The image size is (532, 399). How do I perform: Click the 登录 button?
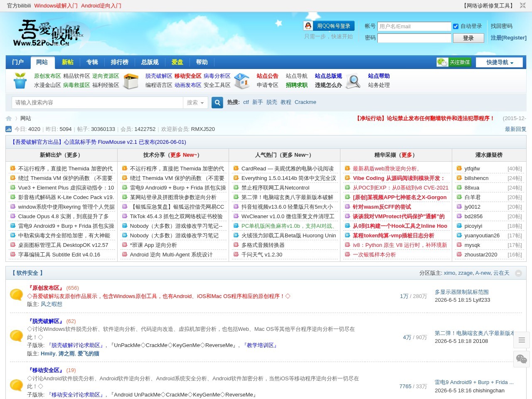click(x=468, y=38)
